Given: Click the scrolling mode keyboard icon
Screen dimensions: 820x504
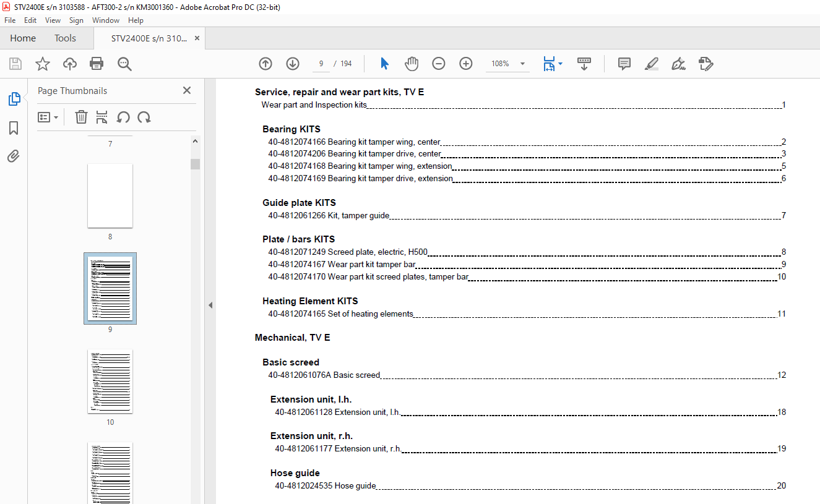Looking at the screenshot, I should 584,64.
